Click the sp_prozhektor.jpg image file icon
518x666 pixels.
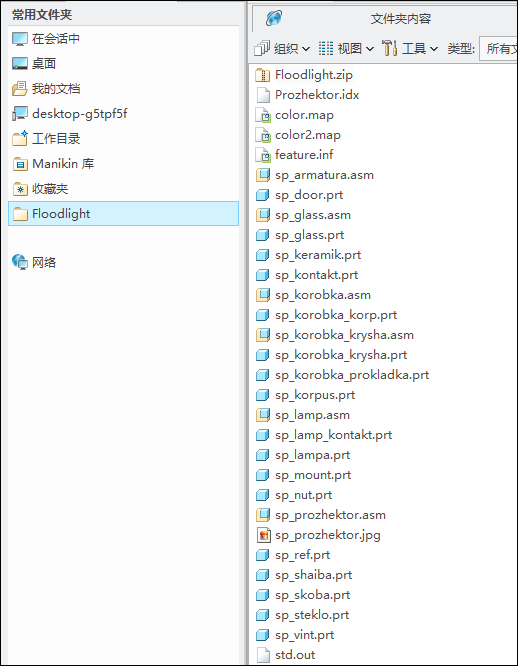pyautogui.click(x=263, y=535)
